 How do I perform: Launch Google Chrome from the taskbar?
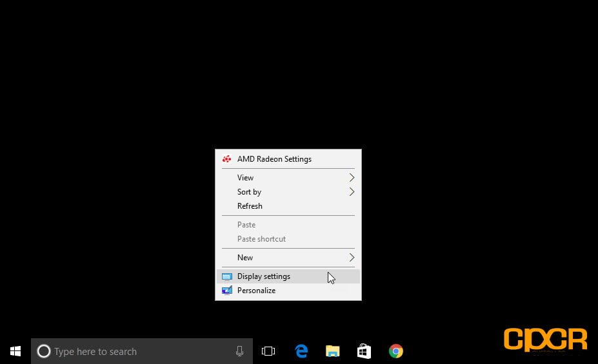396,351
